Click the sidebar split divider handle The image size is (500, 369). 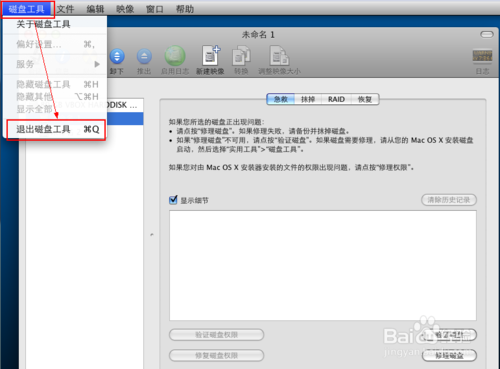(152, 235)
